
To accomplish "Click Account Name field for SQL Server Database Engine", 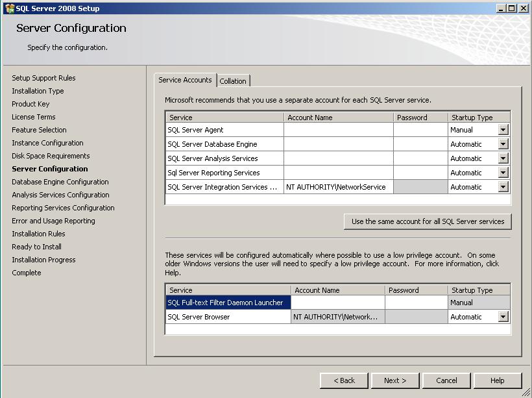I will 339,144.
